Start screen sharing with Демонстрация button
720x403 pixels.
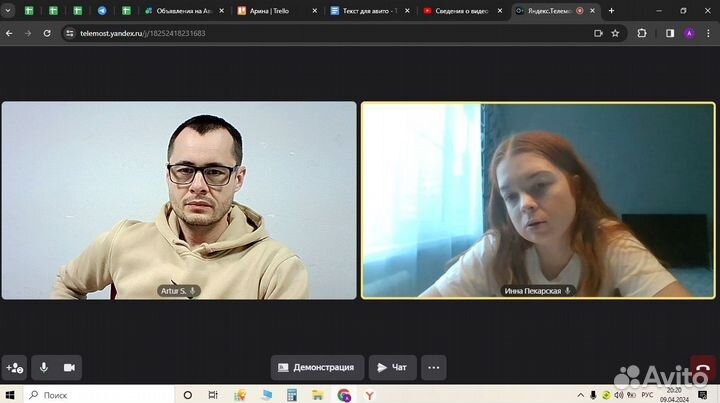tap(317, 368)
